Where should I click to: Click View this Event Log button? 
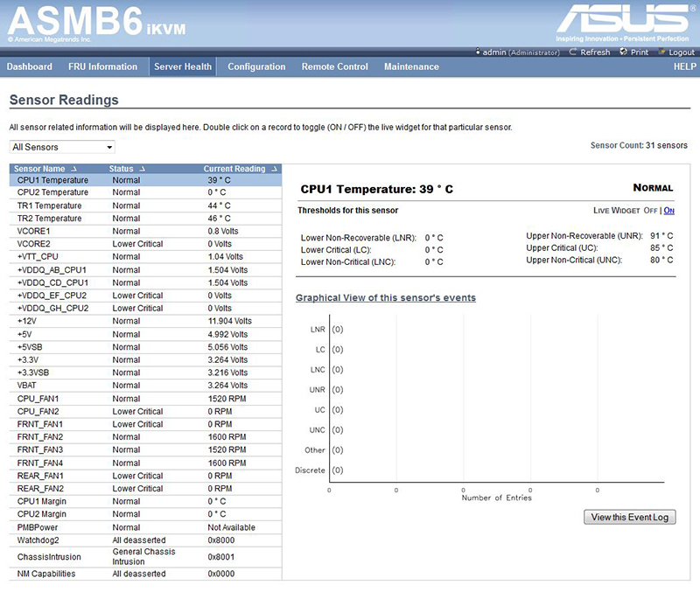pos(629,517)
